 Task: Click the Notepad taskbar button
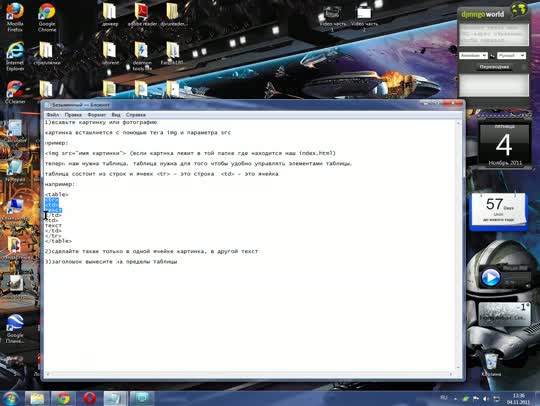click(x=115, y=399)
